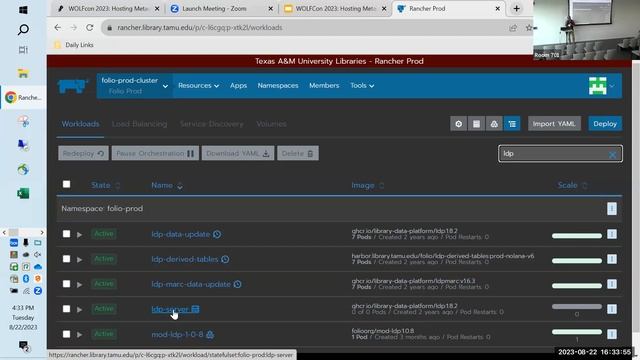Check the ldp-derived-tables row checkbox
Viewport: 640px width, 360px height.
tap(67, 259)
